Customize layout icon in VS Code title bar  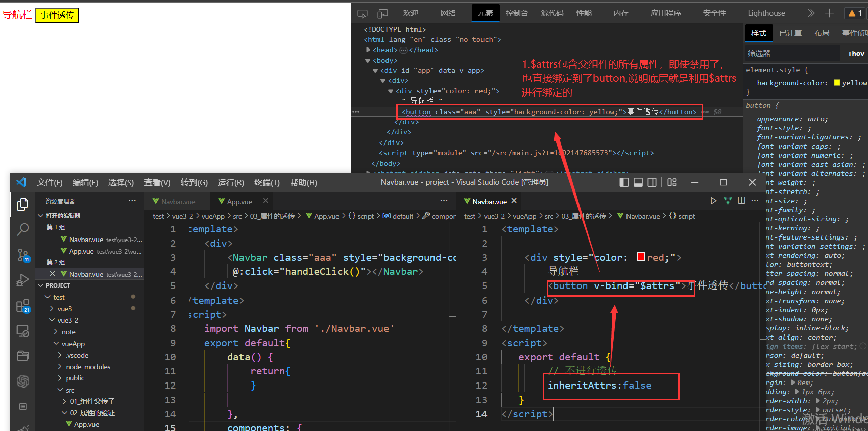[672, 182]
